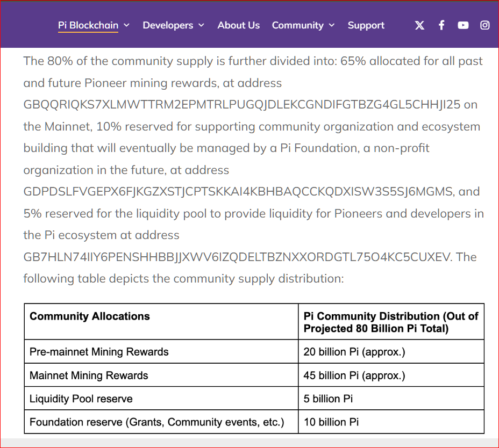Viewport: 499px width, 448px height.
Task: Select the Liquidity Pool reserve cell
Action: (161, 399)
